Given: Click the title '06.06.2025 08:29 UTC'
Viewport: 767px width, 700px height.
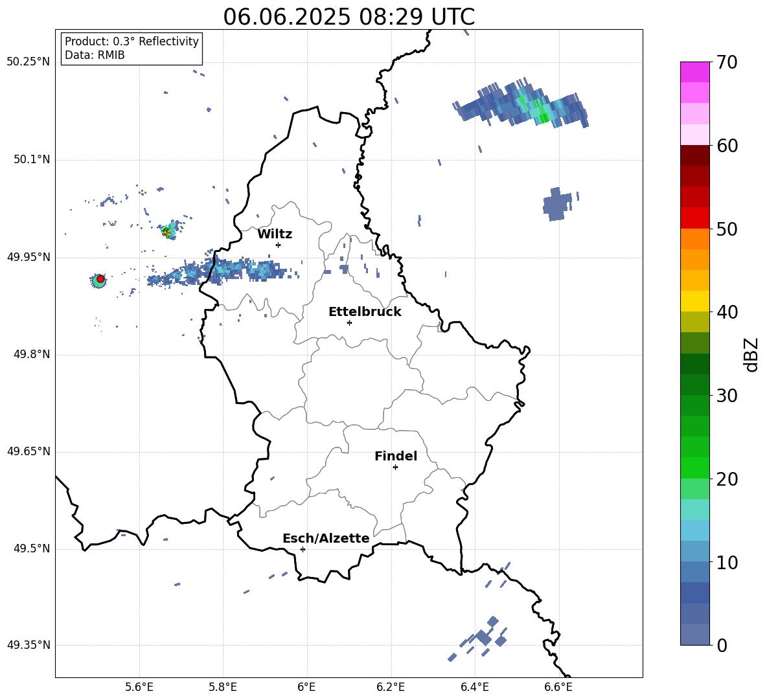Looking at the screenshot, I should tap(349, 17).
